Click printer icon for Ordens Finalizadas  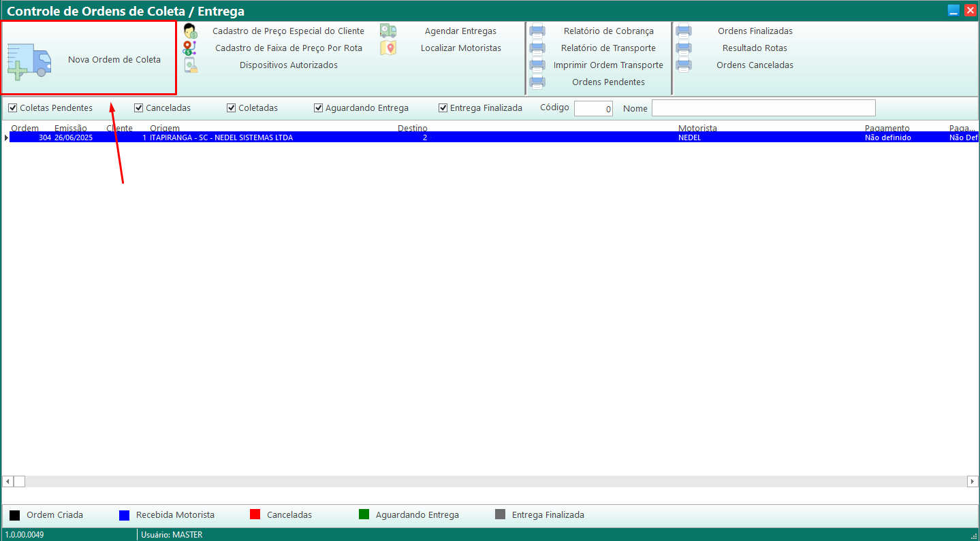click(x=684, y=31)
